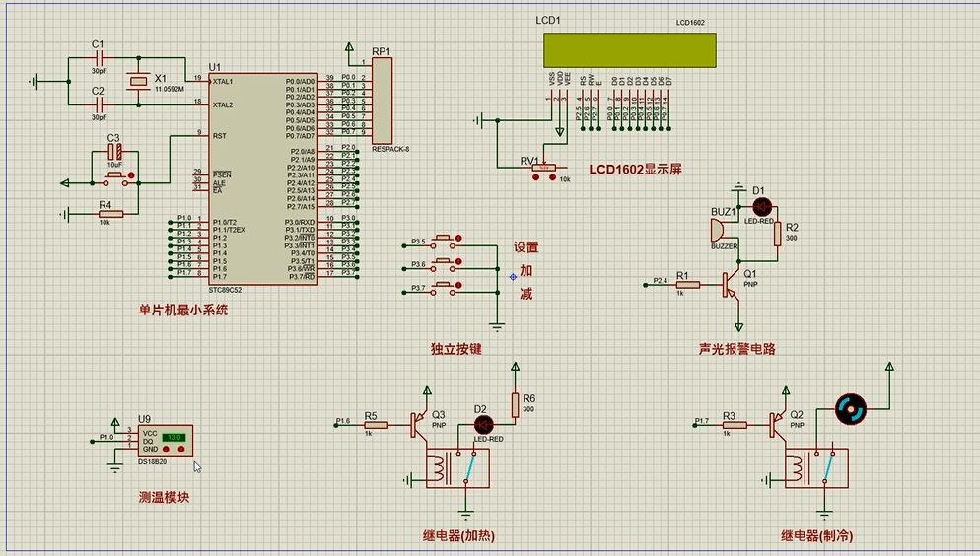
Task: Select the DS18B20 temperature readout 13.0
Action: point(175,437)
